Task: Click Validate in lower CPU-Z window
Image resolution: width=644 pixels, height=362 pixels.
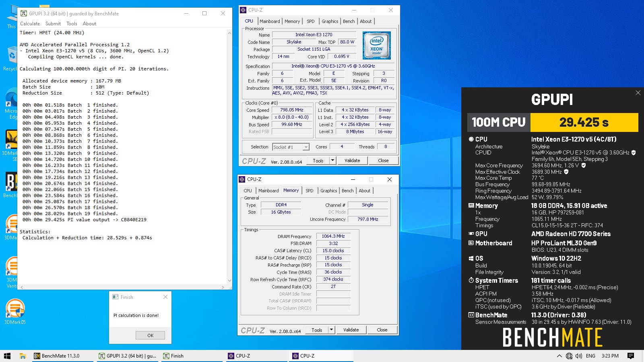Action: [351, 330]
